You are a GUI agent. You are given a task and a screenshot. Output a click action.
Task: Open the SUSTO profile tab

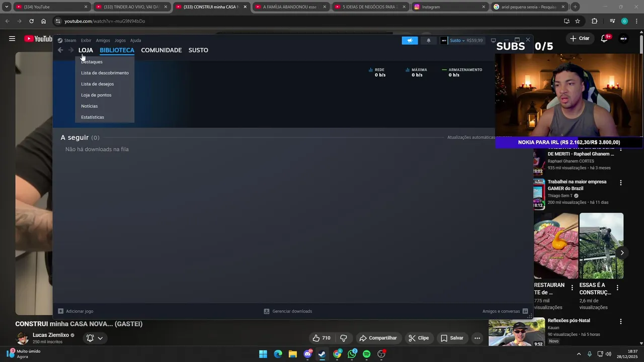198,50
